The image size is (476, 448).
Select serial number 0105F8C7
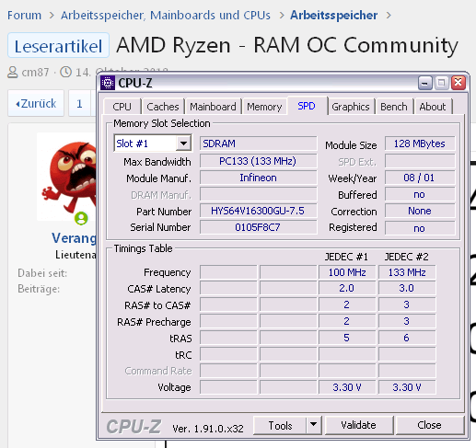click(258, 227)
